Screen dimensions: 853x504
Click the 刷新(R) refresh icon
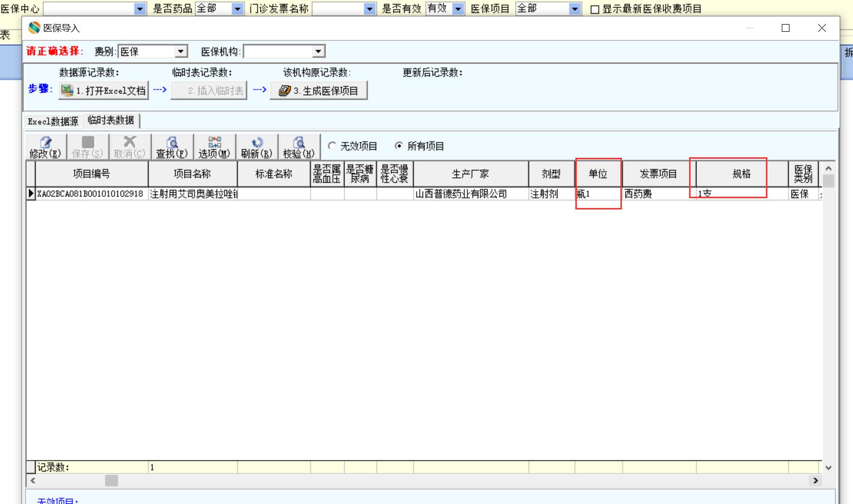pos(257,147)
